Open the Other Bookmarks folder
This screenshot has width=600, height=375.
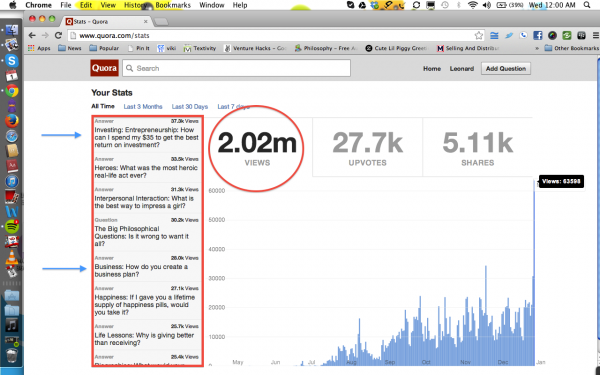click(x=572, y=48)
